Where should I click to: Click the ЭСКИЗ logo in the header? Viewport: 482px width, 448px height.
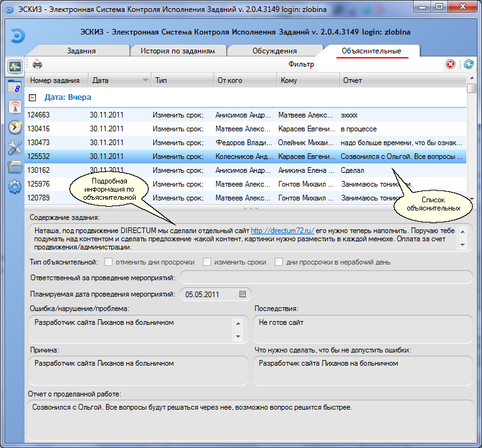coord(18,35)
